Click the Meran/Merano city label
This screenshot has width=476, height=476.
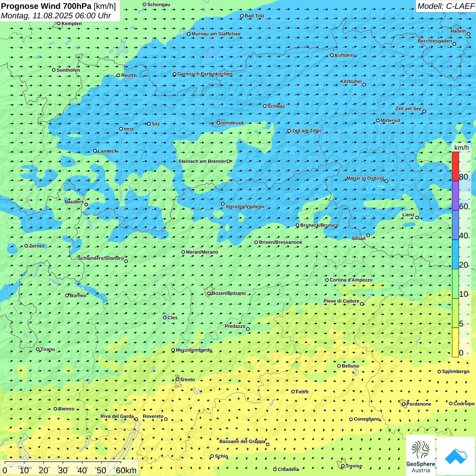click(x=202, y=252)
